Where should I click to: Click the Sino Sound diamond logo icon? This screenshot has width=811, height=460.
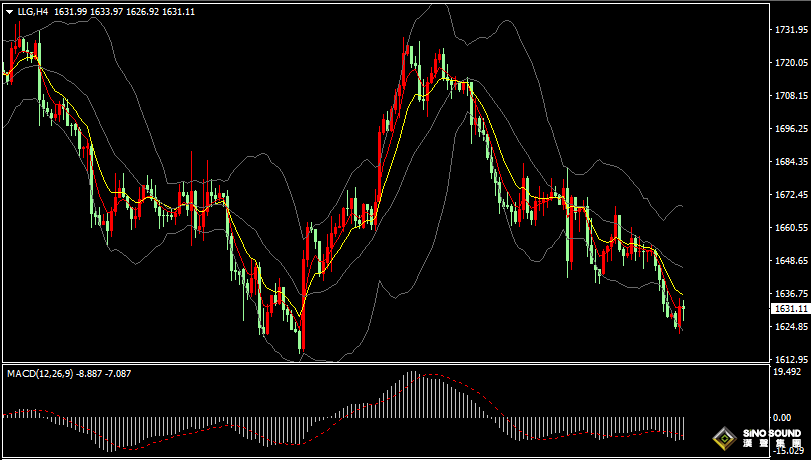pos(722,438)
